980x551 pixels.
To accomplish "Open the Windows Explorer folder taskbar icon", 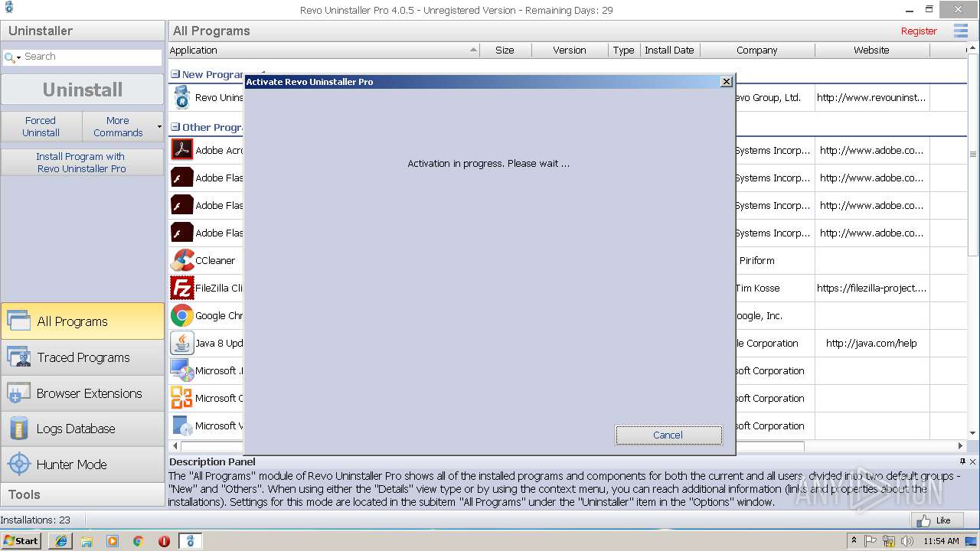I will pyautogui.click(x=87, y=541).
